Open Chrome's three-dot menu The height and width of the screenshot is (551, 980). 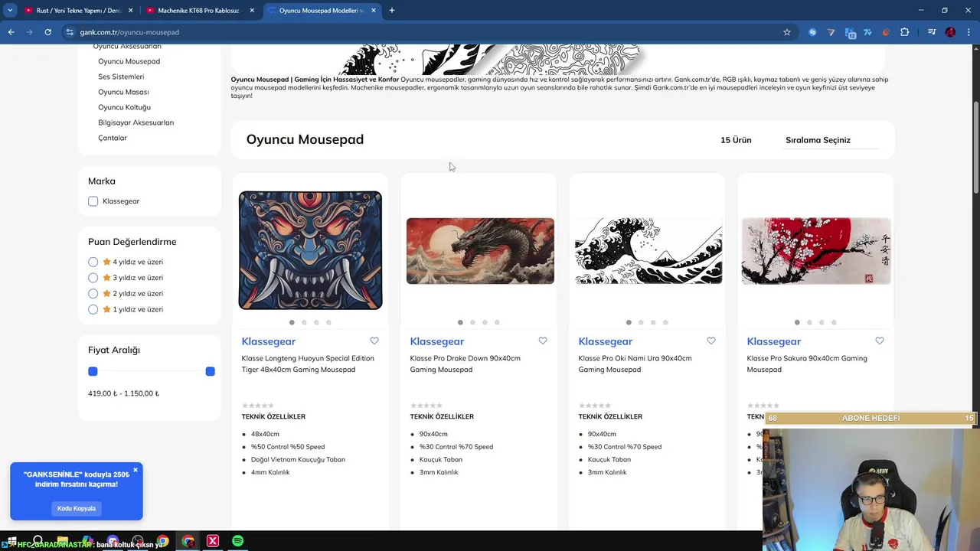969,32
